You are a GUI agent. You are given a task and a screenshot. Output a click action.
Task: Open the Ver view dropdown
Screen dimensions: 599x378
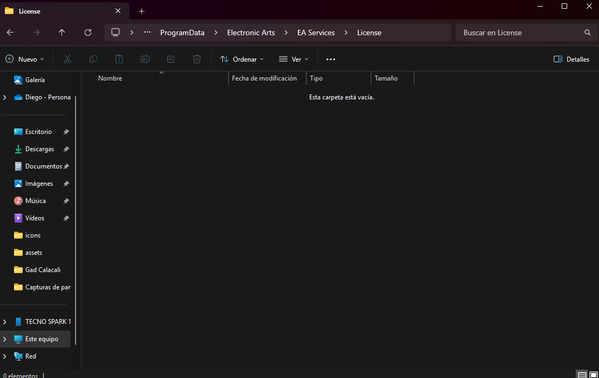[293, 59]
